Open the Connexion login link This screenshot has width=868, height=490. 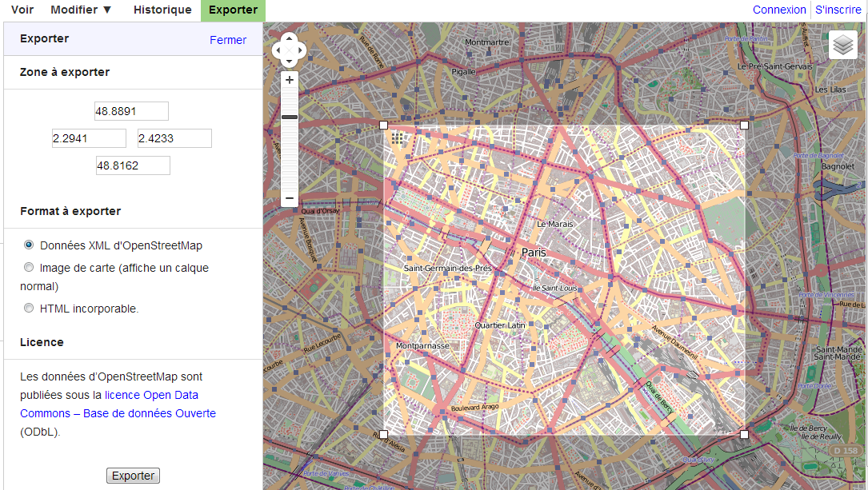(x=779, y=10)
